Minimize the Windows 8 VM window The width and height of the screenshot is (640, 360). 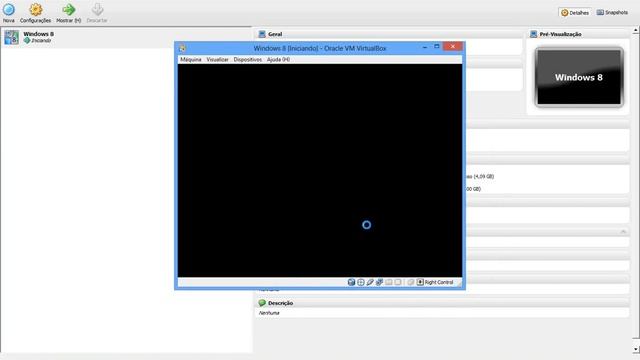click(424, 47)
